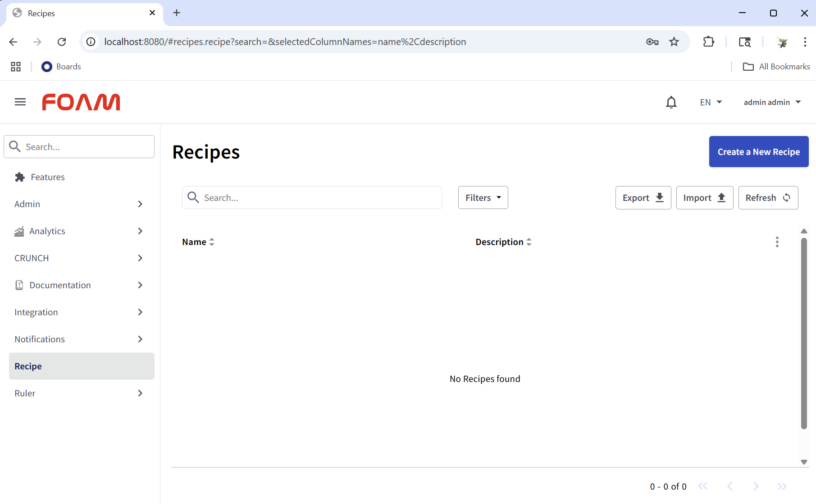Viewport: 816px width, 504px height.
Task: Open the admin admin user menu
Action: (x=772, y=102)
